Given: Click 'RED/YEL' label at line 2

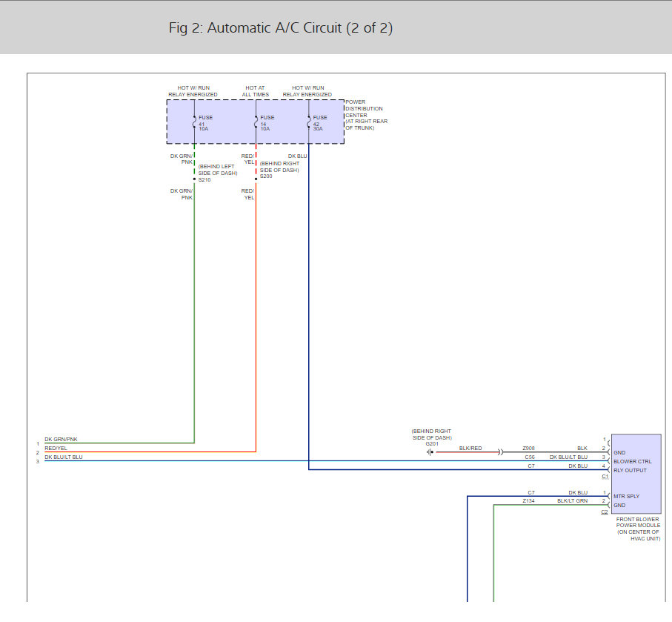Looking at the screenshot, I should pos(56,449).
